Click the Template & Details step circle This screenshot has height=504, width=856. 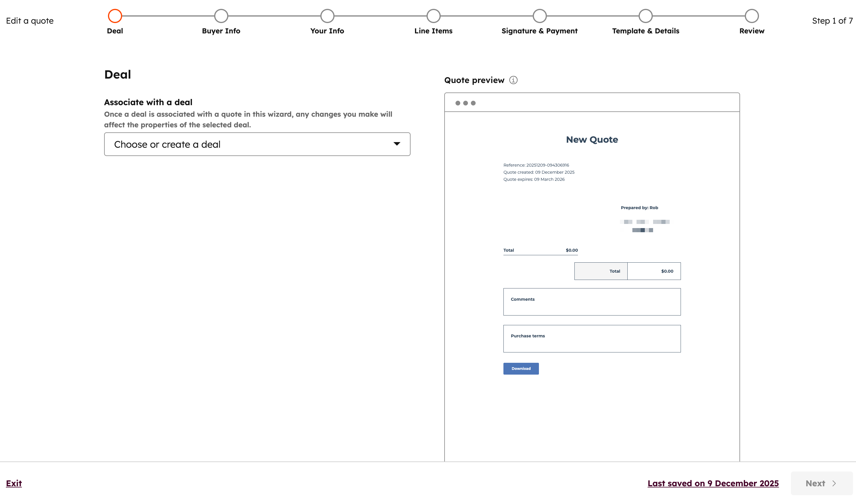click(645, 16)
